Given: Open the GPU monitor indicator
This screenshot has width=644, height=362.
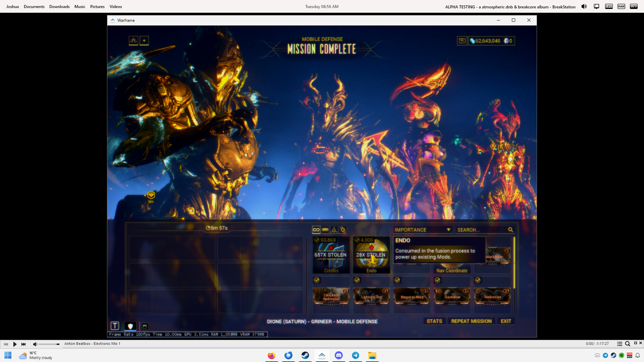Looking at the screenshot, I should 634,6.
